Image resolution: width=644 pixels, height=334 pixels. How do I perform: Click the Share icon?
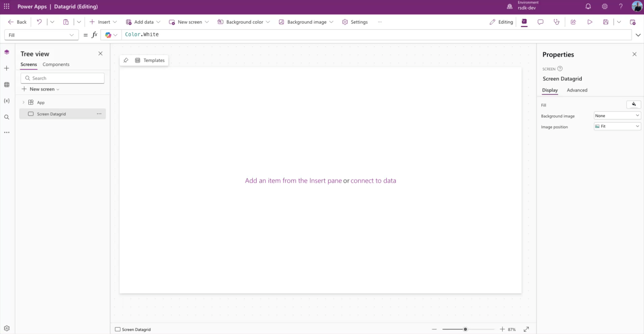[x=573, y=22]
